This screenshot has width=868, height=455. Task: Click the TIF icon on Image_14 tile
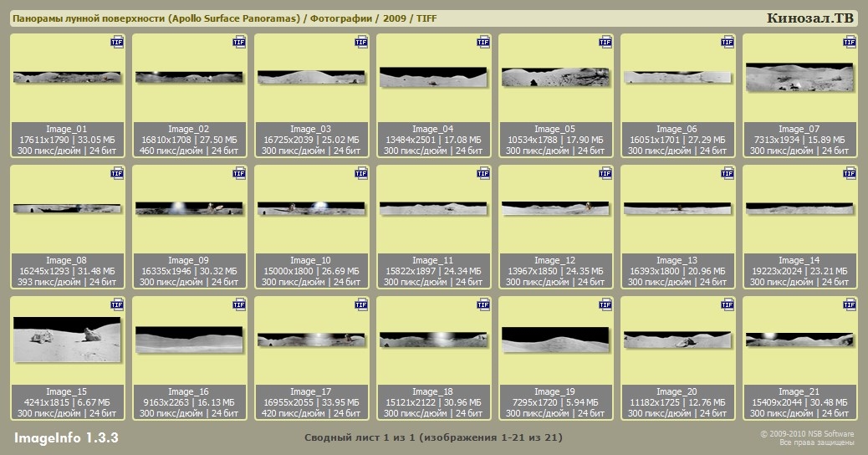(849, 173)
